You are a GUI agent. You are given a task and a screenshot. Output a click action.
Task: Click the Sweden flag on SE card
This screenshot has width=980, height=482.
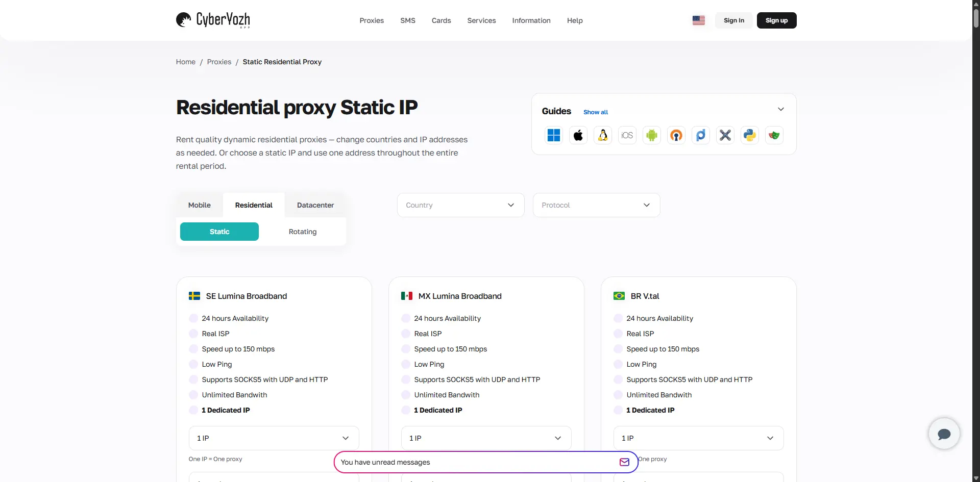pos(194,296)
